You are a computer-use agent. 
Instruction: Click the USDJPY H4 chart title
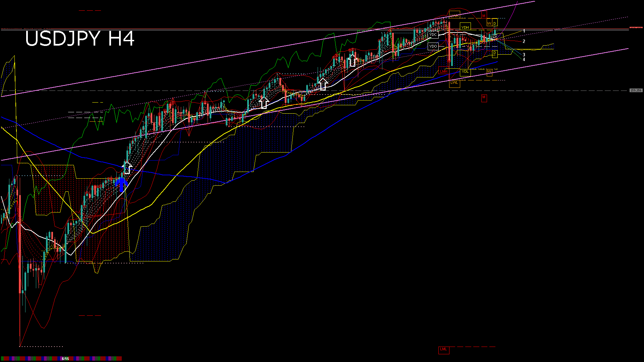[x=80, y=39]
